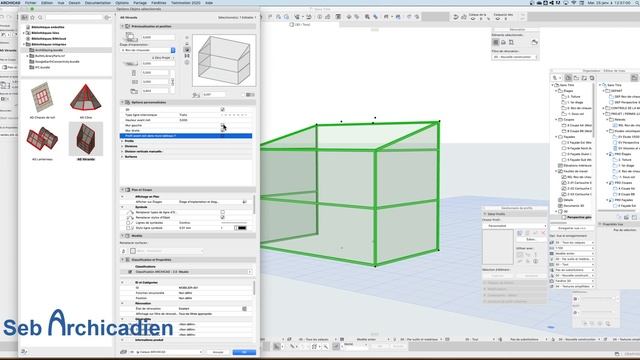Expand the Surfaces parameter group

click(x=122, y=157)
